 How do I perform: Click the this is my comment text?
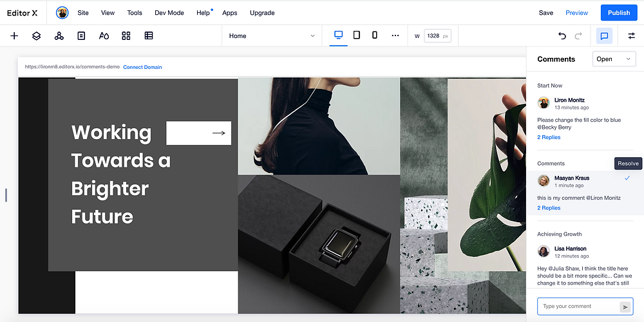(x=579, y=198)
